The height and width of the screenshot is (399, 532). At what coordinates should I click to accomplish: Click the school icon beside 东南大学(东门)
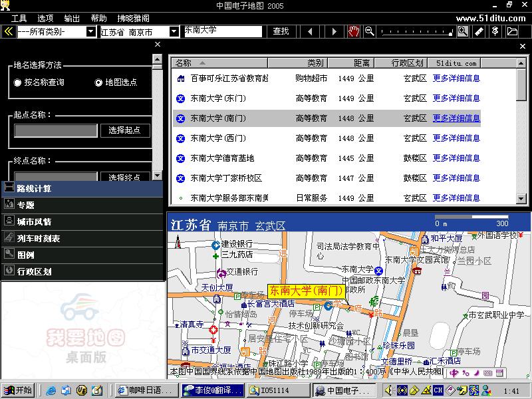point(180,98)
